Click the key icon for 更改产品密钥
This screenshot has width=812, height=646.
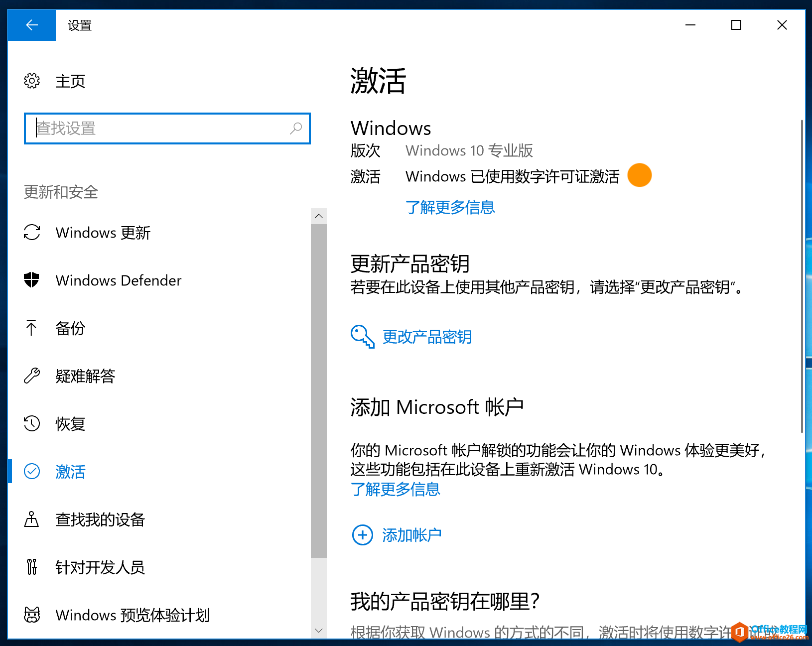363,337
